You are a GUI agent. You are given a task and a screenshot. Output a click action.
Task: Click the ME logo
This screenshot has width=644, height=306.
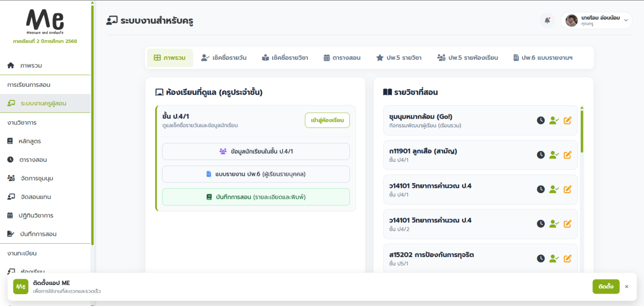click(x=45, y=21)
